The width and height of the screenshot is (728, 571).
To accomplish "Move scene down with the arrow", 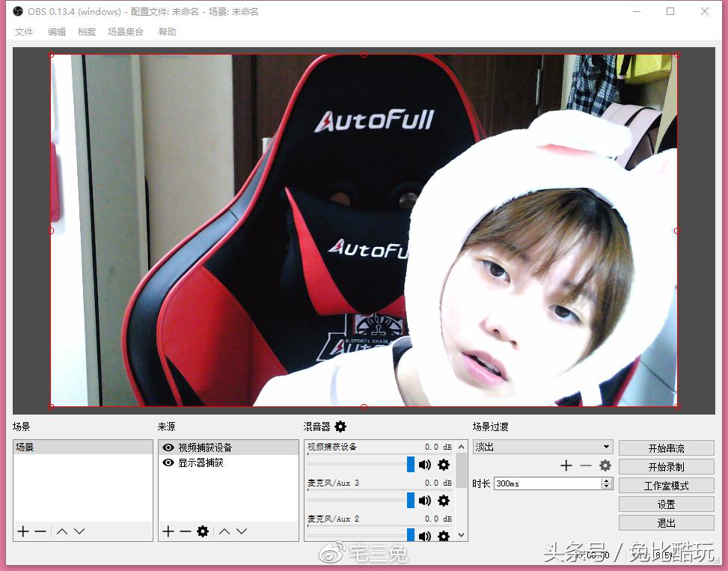I will pos(79,531).
